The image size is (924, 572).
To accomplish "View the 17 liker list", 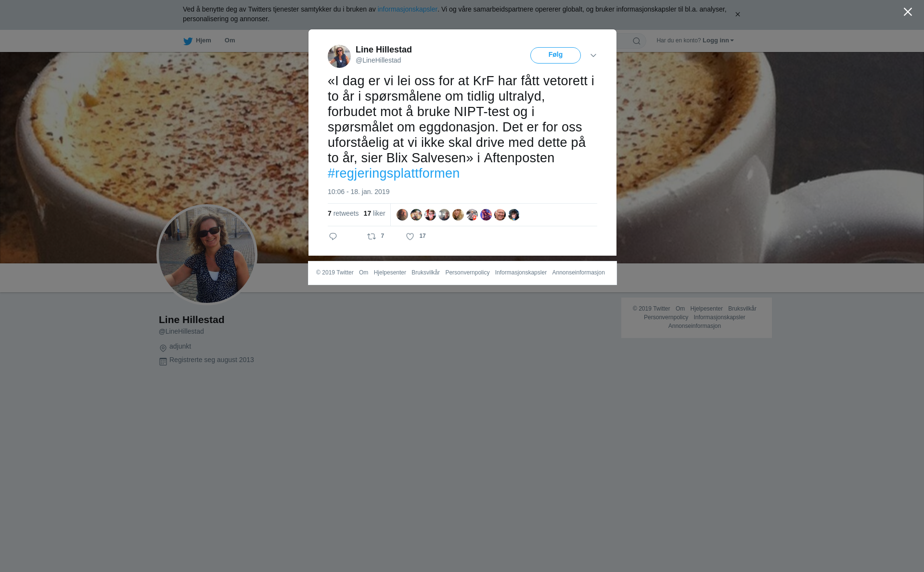I will pos(374,213).
